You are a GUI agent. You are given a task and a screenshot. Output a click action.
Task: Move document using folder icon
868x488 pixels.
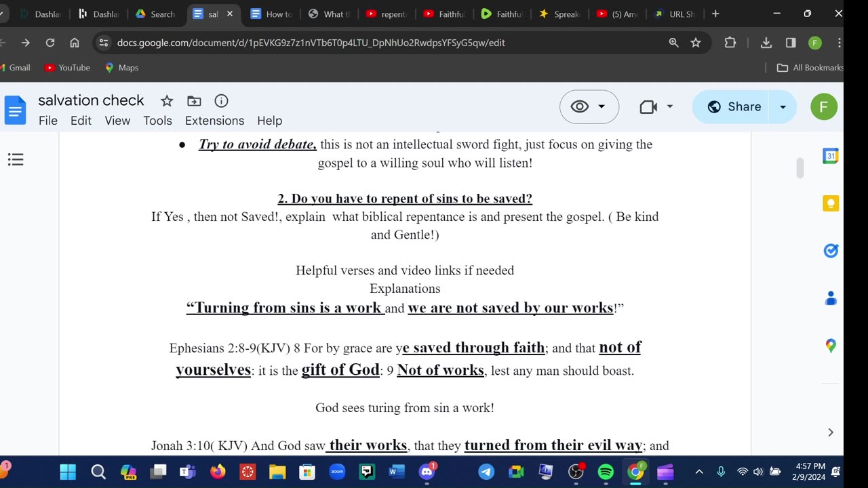point(194,101)
